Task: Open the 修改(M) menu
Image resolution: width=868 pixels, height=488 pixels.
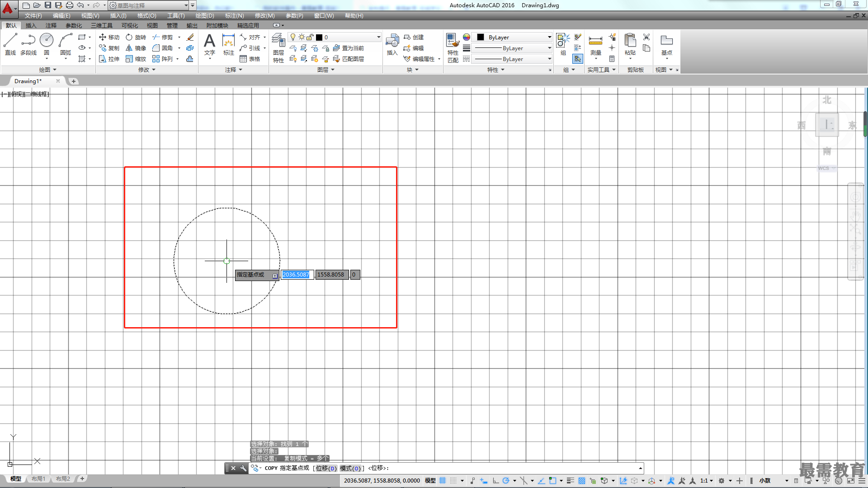Action: click(264, 16)
